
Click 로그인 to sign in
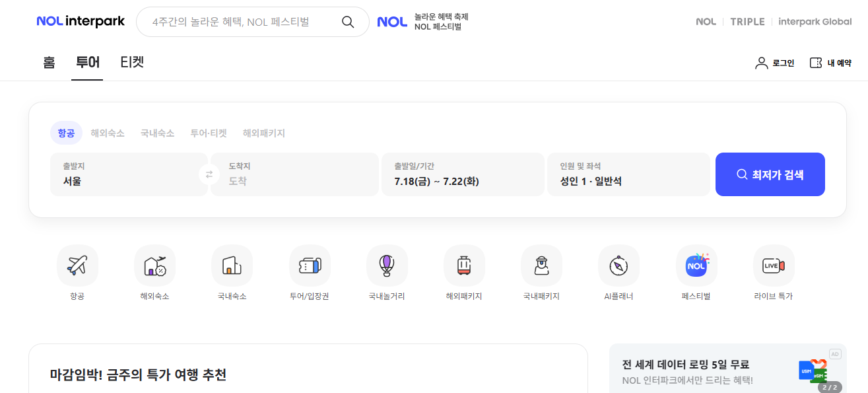click(x=775, y=62)
